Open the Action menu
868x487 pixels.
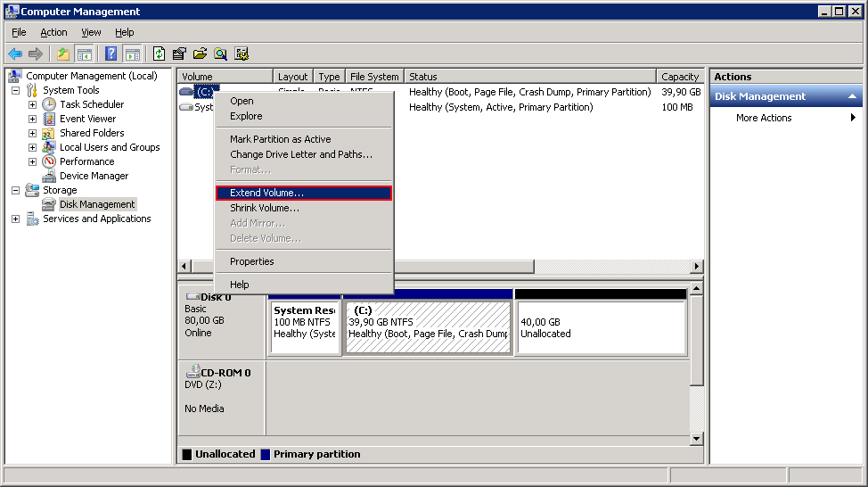(53, 32)
